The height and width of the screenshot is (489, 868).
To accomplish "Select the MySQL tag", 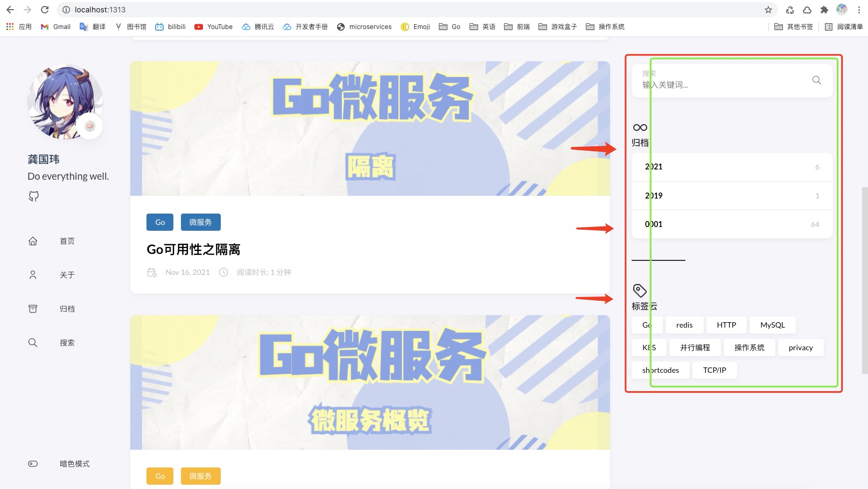I will [773, 325].
